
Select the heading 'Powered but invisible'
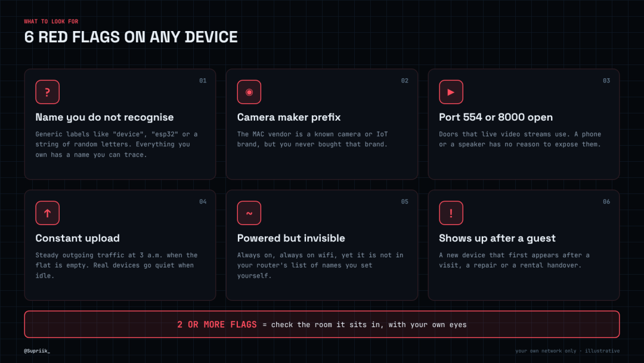(291, 238)
